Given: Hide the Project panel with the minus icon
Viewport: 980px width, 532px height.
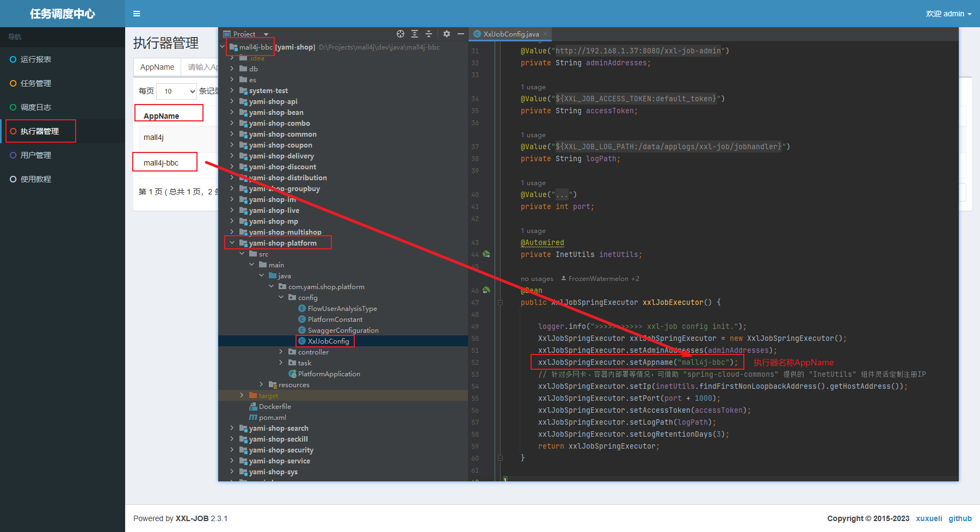Looking at the screenshot, I should coord(461,34).
